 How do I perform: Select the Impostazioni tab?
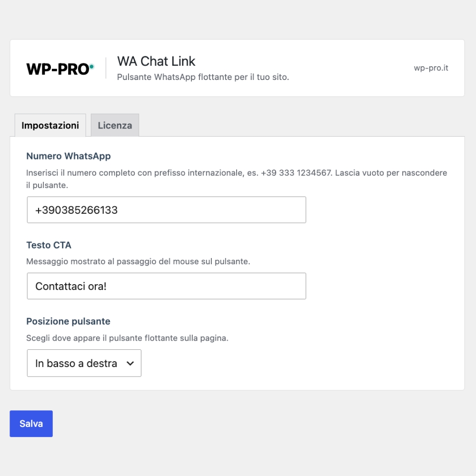click(50, 125)
